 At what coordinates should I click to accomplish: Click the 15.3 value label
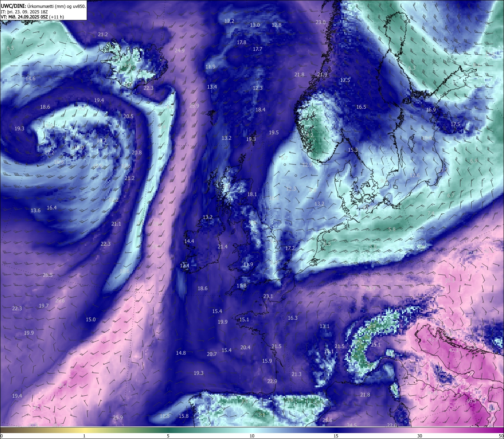coord(353,150)
